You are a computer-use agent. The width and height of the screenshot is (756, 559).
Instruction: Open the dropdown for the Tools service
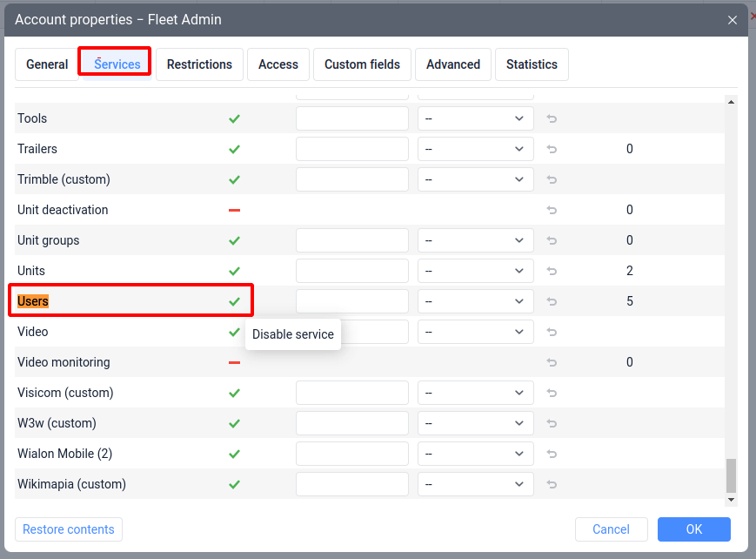click(475, 118)
